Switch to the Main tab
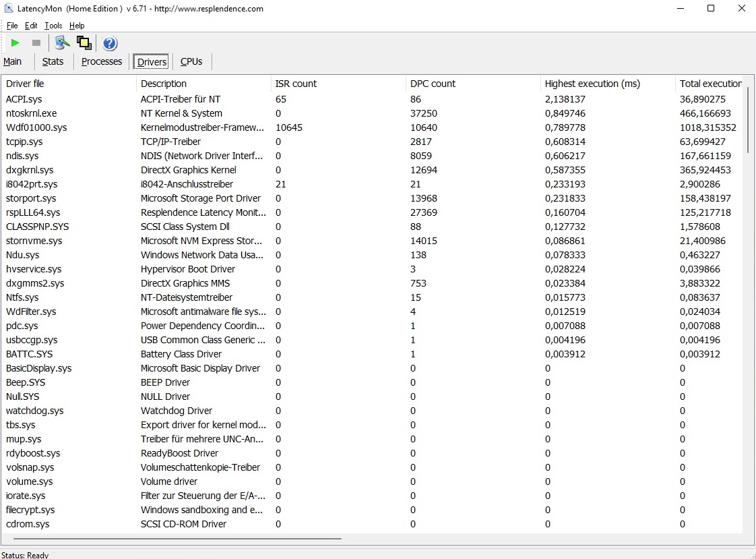The width and height of the screenshot is (756, 559). tap(13, 62)
